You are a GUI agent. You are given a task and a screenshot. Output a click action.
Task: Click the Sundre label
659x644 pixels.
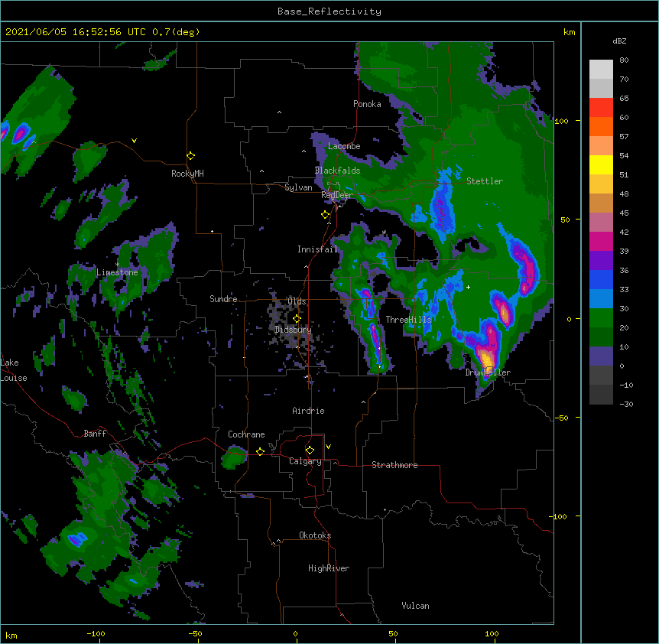(x=223, y=299)
